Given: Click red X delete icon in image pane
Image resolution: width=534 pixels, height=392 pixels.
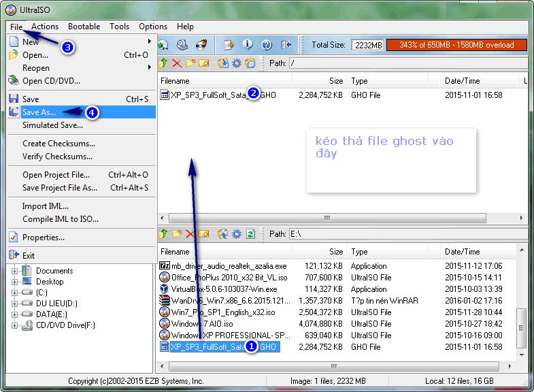Looking at the screenshot, I should pos(177,63).
